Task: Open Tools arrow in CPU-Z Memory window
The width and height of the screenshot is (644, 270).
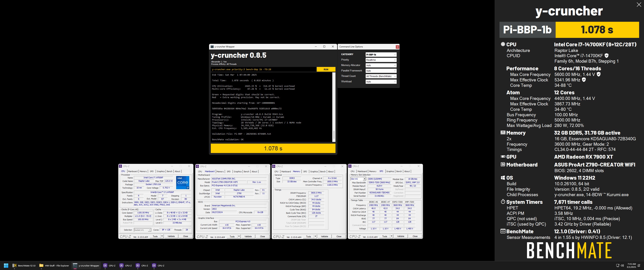Action: [x=315, y=236]
